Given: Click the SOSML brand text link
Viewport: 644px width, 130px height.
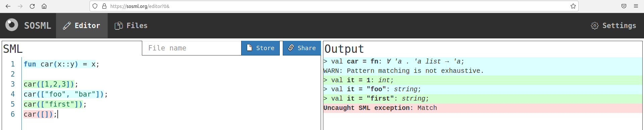Looking at the screenshot, I should coord(38,25).
